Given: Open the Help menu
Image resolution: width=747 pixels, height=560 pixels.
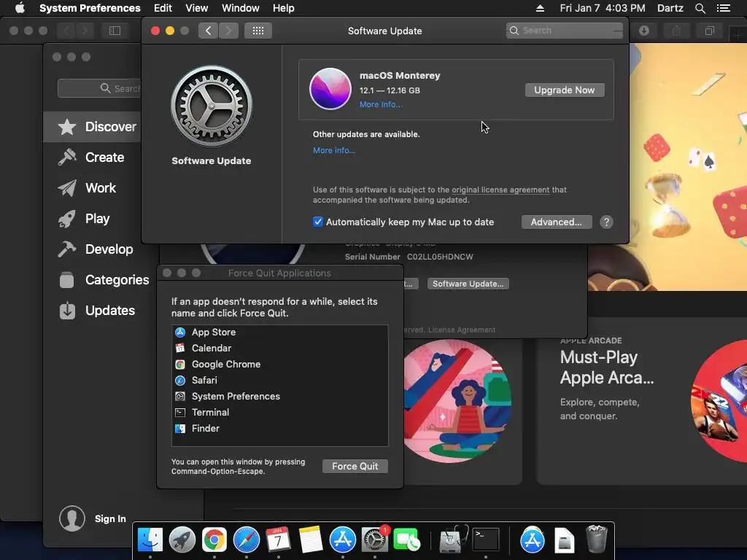Looking at the screenshot, I should (x=284, y=8).
